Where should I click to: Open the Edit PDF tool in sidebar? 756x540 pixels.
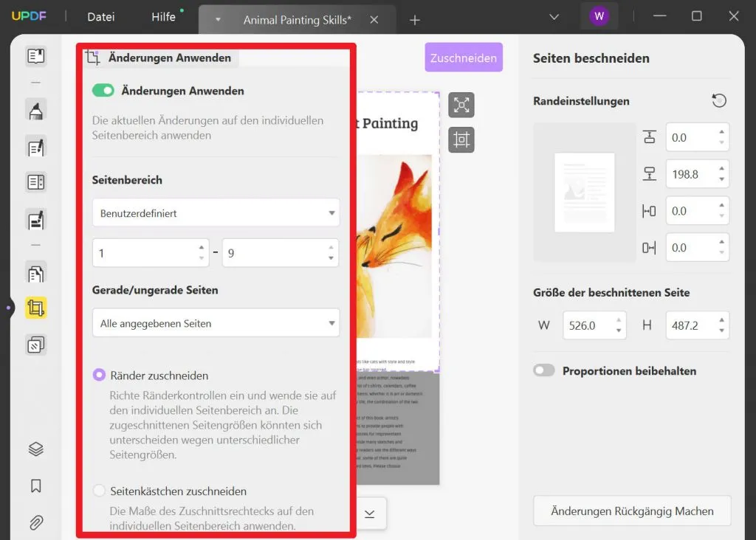pyautogui.click(x=35, y=147)
